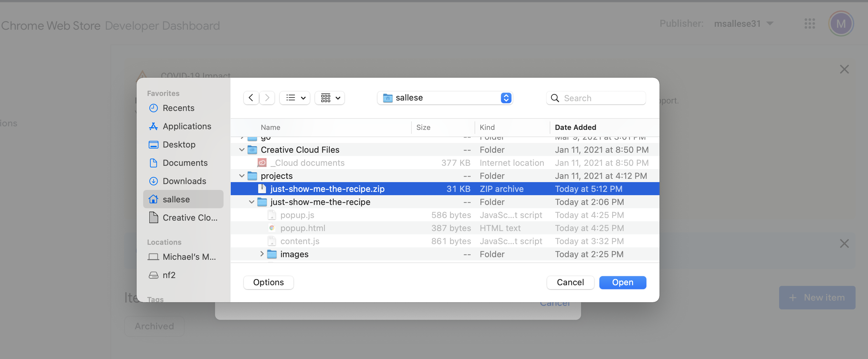Open the Google apps grid icon
The image size is (868, 359).
810,23
